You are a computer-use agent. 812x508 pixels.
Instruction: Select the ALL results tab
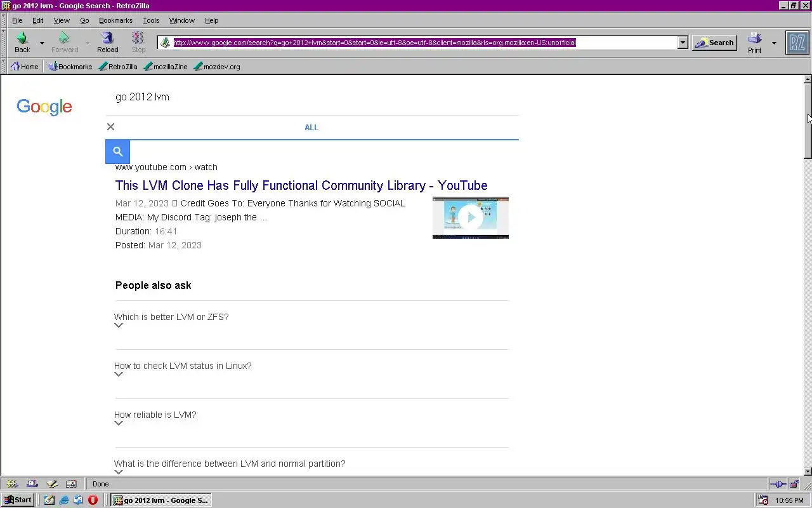click(311, 127)
